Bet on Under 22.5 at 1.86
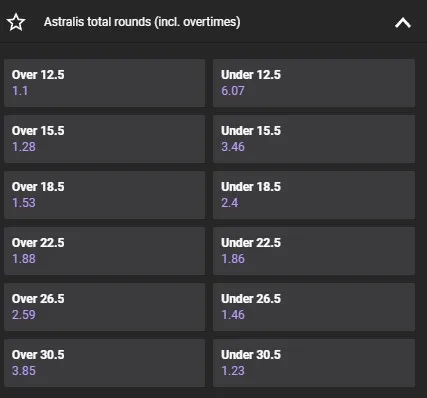 pyautogui.click(x=314, y=251)
